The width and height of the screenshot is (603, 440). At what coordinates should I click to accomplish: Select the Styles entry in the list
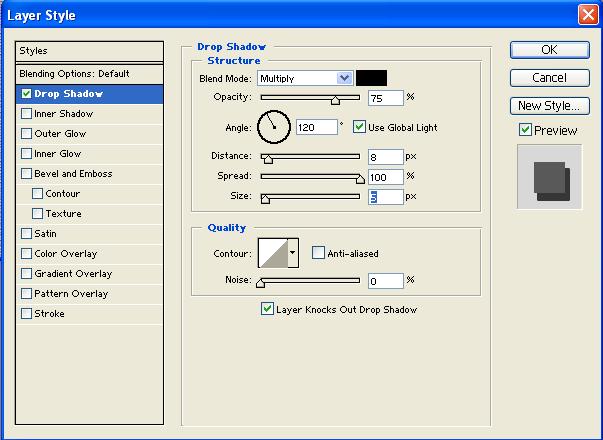tap(89, 51)
